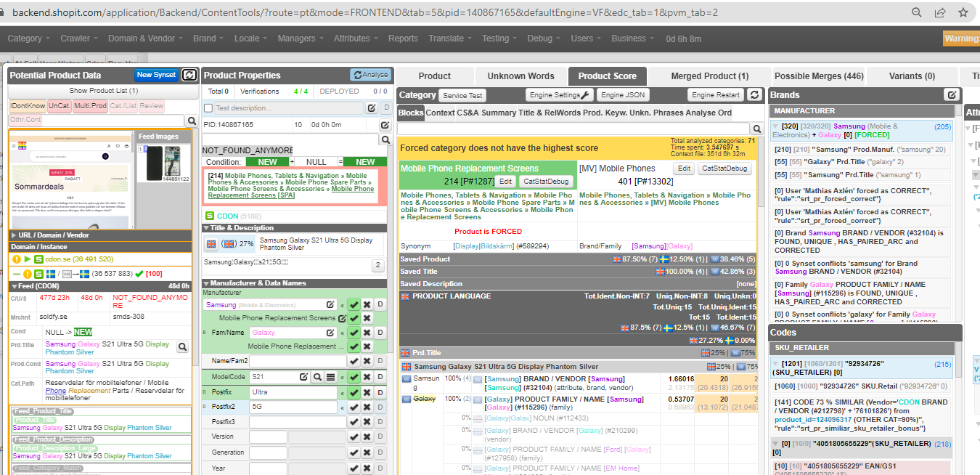This screenshot has width=980, height=475.
Task: Switch to the Variants (0) tab
Action: 912,76
